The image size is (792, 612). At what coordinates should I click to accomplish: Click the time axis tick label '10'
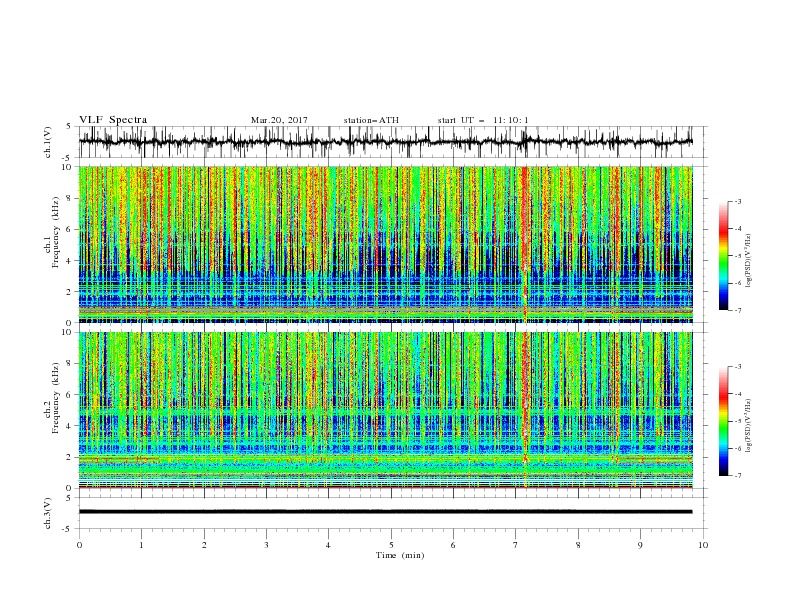click(703, 545)
